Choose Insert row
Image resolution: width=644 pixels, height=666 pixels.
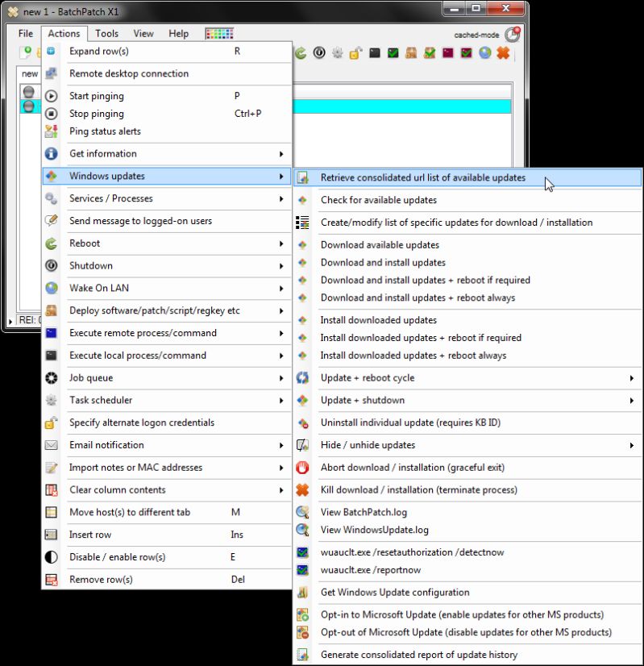tap(167, 535)
